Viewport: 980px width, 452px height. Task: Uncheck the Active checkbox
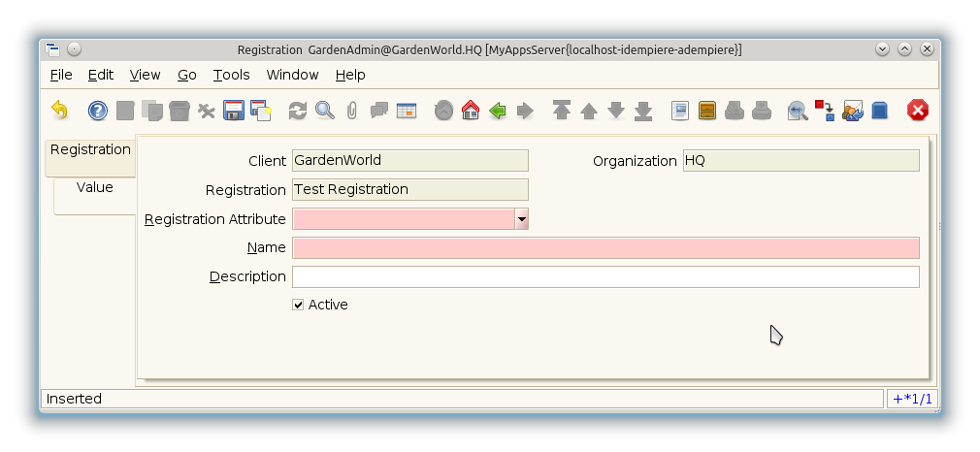(x=298, y=305)
